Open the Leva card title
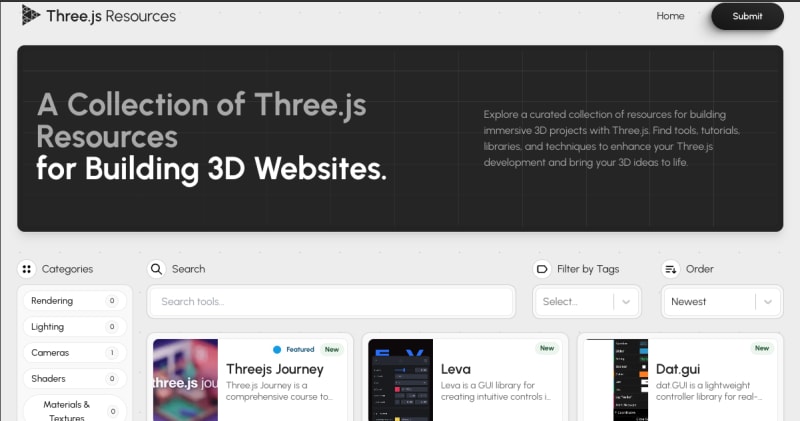This screenshot has width=800, height=421. pyautogui.click(x=455, y=369)
